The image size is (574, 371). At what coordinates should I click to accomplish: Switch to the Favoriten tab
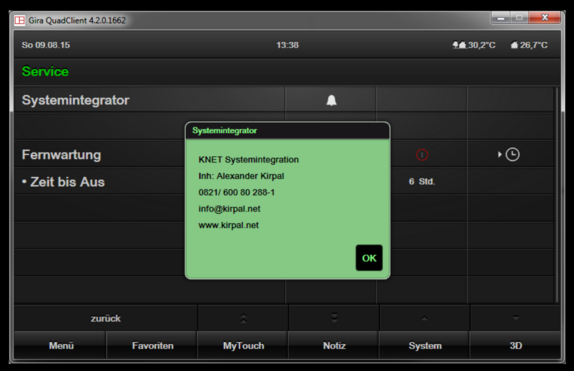tap(152, 345)
